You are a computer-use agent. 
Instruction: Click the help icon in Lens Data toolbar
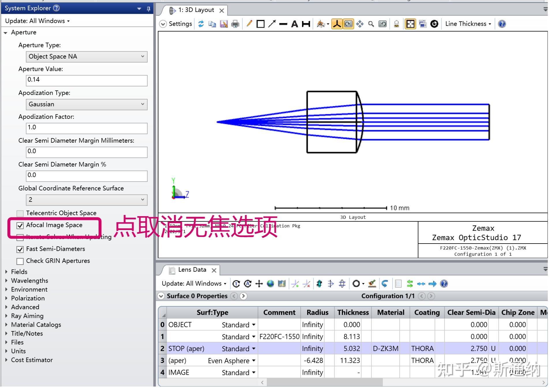(444, 284)
